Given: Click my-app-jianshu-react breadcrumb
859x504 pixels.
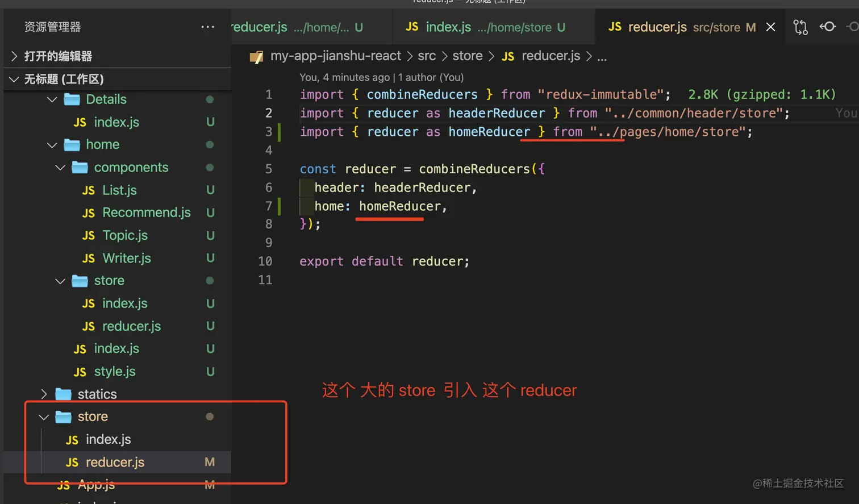Looking at the screenshot, I should coord(335,56).
